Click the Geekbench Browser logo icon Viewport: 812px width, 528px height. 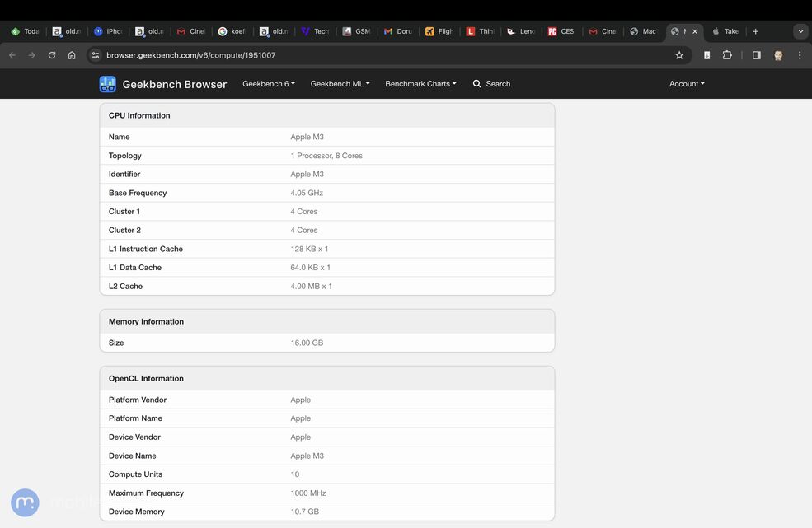tap(107, 84)
